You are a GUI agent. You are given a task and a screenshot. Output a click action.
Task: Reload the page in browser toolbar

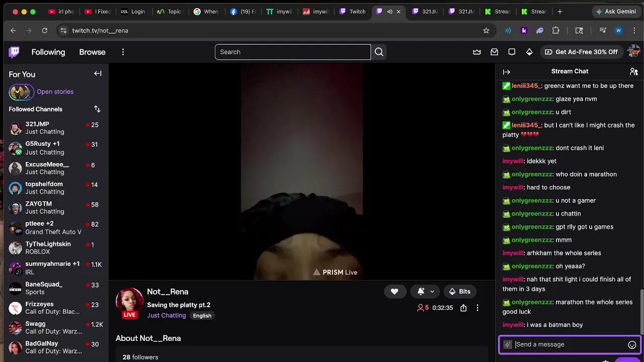click(x=44, y=31)
